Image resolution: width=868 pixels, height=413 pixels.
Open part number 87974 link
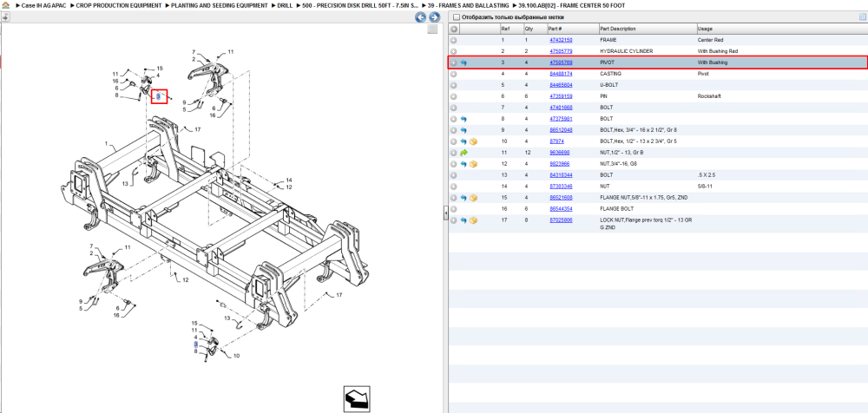pos(557,141)
